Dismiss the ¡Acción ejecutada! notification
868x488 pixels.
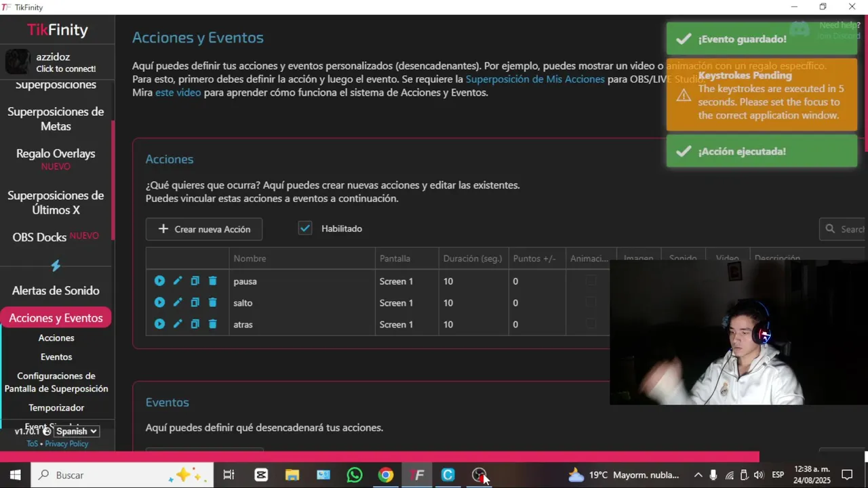click(762, 151)
